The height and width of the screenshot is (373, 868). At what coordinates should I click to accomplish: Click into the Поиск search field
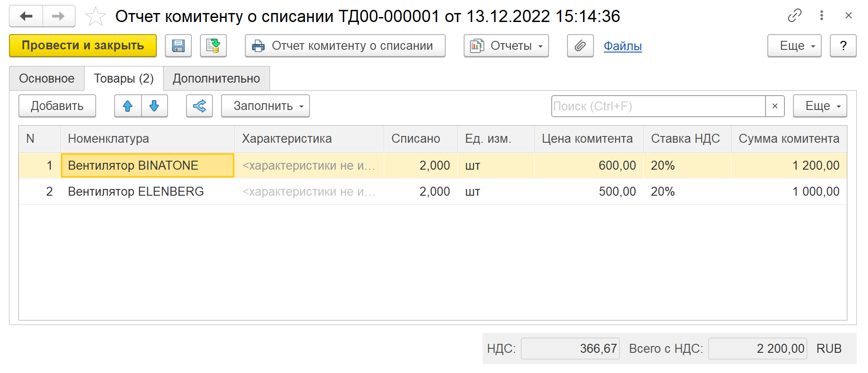pos(658,106)
